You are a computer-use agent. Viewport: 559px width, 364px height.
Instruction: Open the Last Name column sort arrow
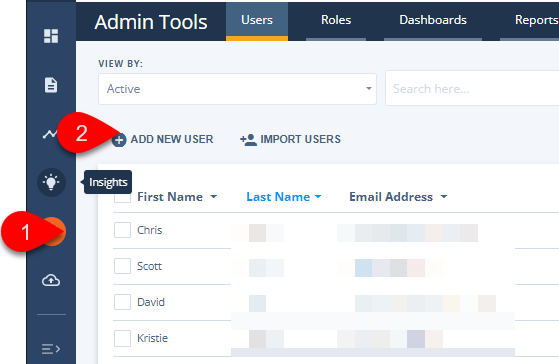(x=318, y=197)
